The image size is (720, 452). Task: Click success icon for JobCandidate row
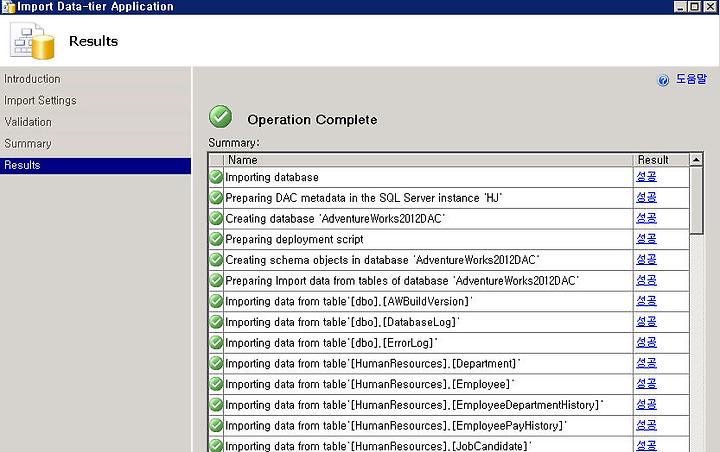pos(216,446)
